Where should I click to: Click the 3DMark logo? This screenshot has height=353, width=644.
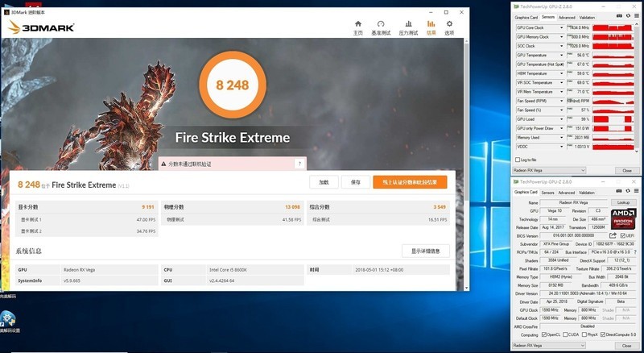(x=41, y=27)
